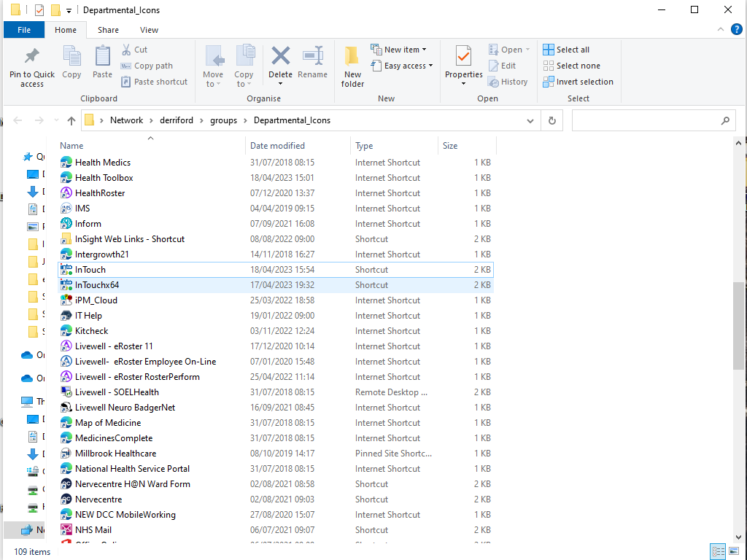747x560 pixels.
Task: Click Network in the address breadcrumb
Action: (126, 120)
